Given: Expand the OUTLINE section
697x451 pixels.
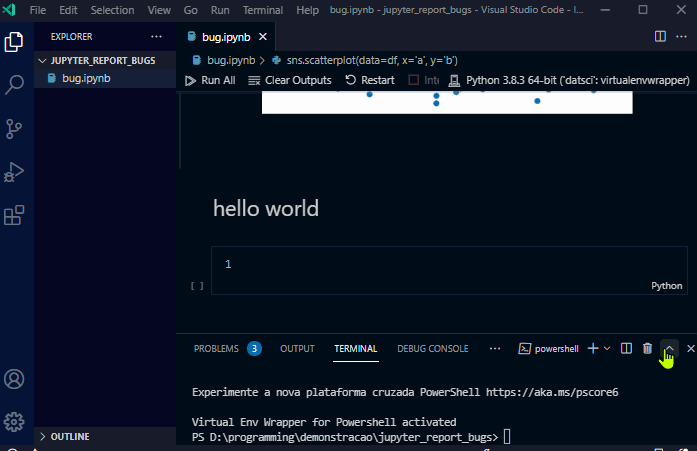Looking at the screenshot, I should 105,436.
